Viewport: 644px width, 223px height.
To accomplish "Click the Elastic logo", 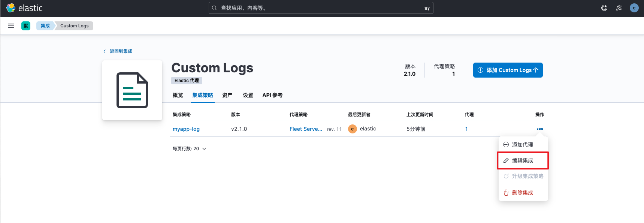I will coord(24,8).
